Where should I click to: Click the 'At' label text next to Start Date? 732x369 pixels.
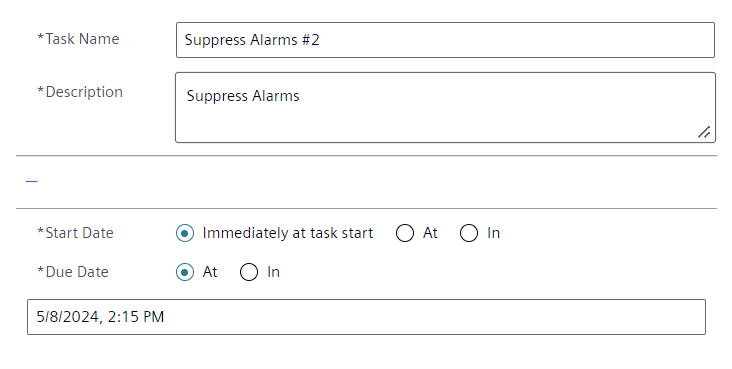pos(430,233)
